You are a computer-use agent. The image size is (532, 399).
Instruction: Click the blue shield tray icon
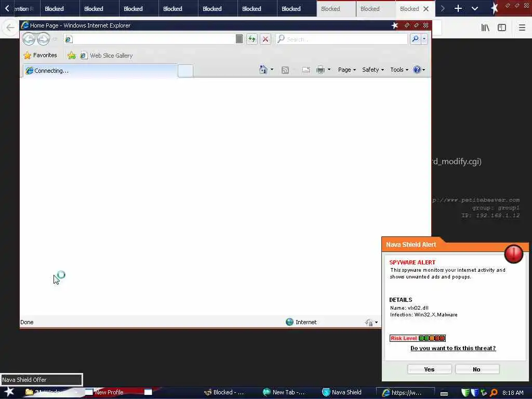pyautogui.click(x=475, y=393)
